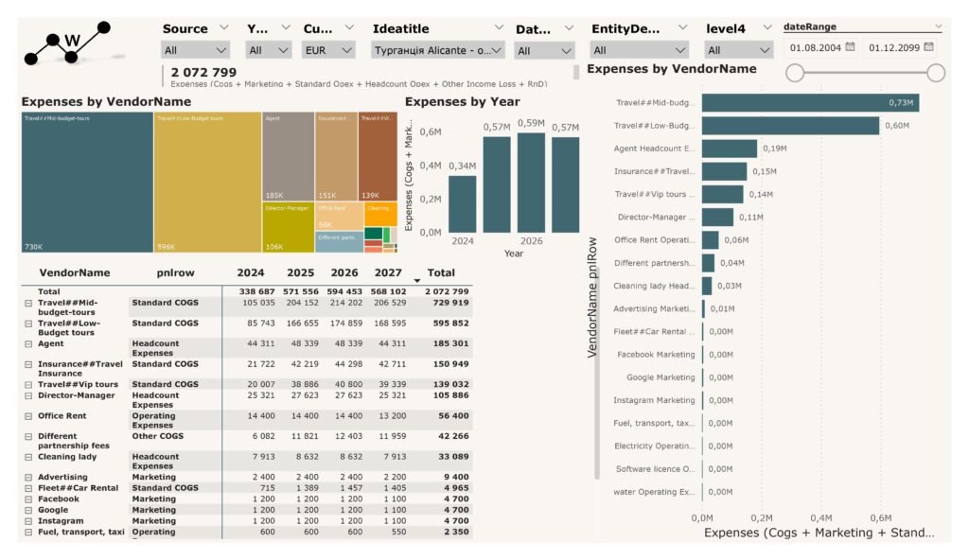Collapse Travel##Mid-budget-tours matrix row
The height and width of the screenshot is (560, 969).
pos(27,303)
